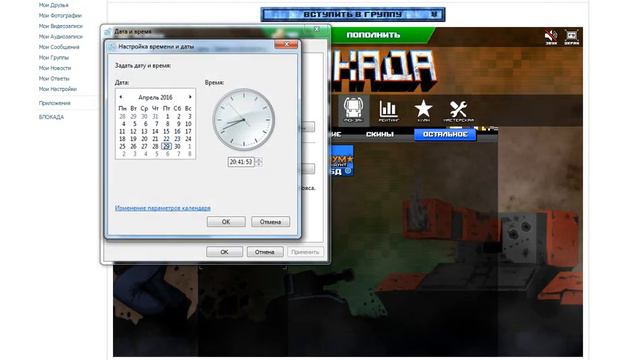Select April 15 in the calendar
This screenshot has width=640, height=360.
coord(166,131)
